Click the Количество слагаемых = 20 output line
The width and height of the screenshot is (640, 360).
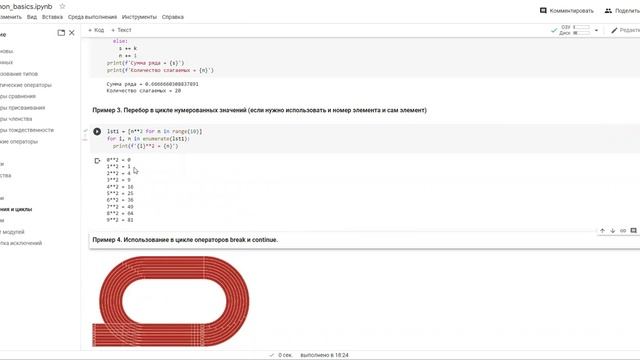tap(144, 91)
